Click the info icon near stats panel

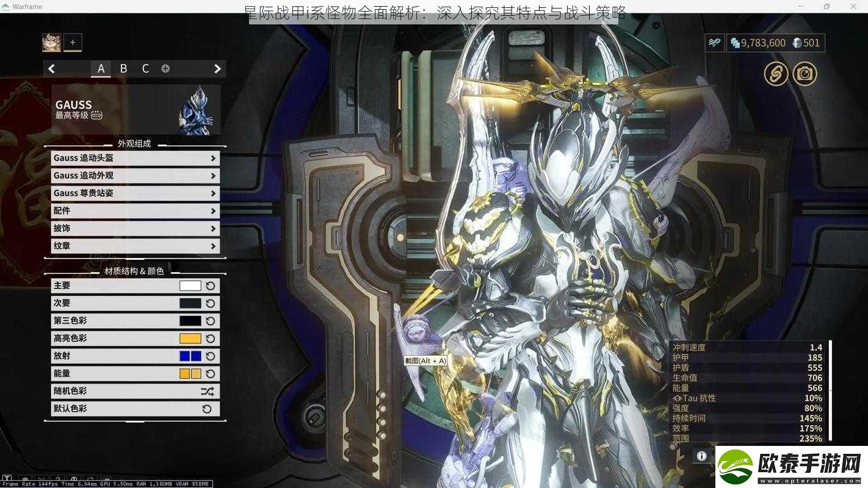702,456
